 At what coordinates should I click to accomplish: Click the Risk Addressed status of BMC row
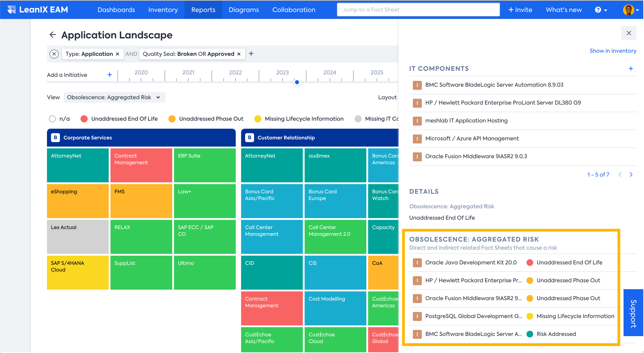[556, 334]
